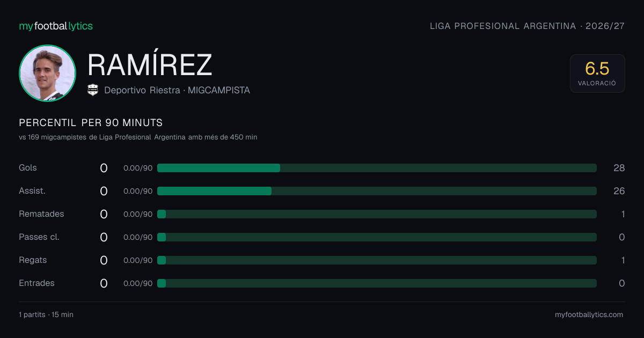The image size is (644, 338).
Task: Click the Assist. percentile value 26
Action: click(619, 191)
